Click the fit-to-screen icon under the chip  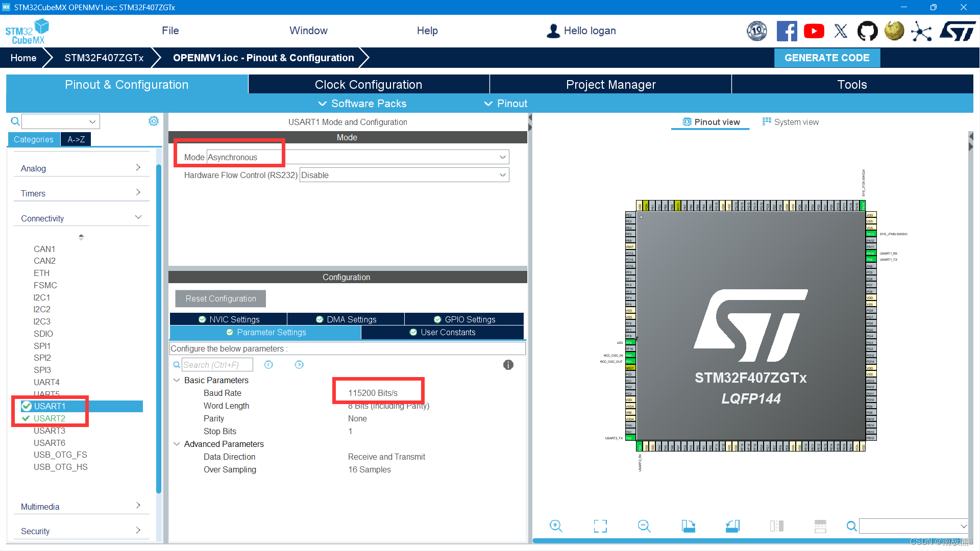point(600,526)
